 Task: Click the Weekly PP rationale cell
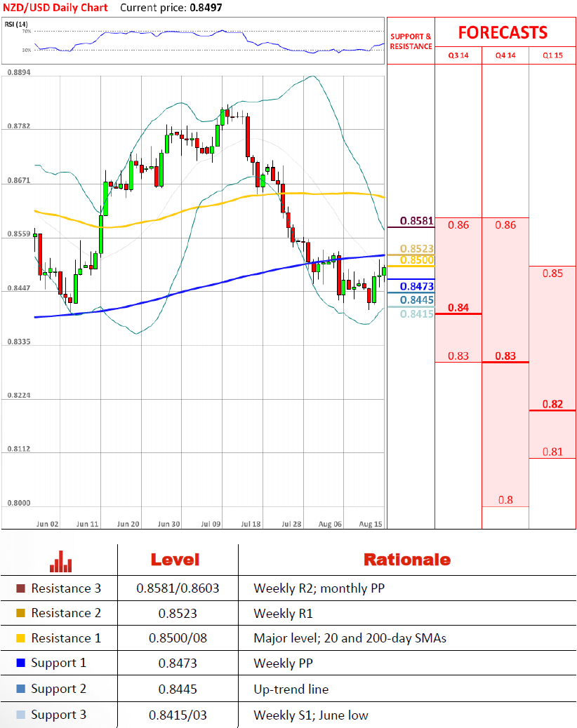point(284,663)
